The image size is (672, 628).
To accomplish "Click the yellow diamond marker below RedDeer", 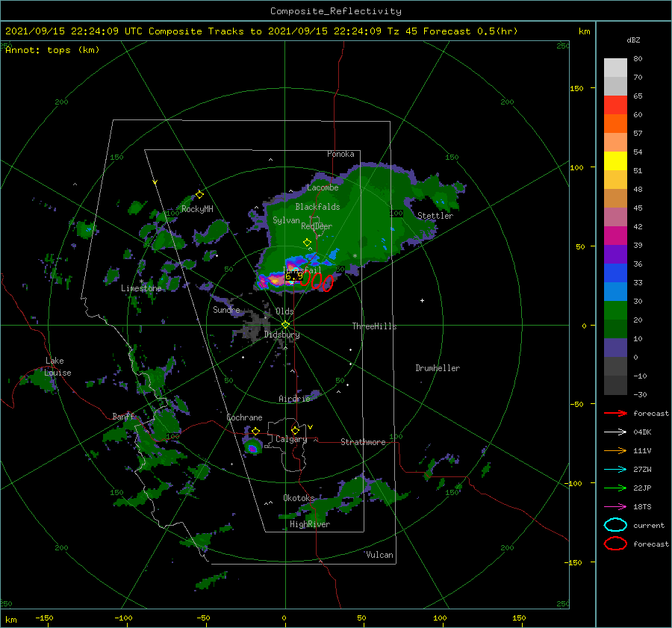I will [308, 243].
